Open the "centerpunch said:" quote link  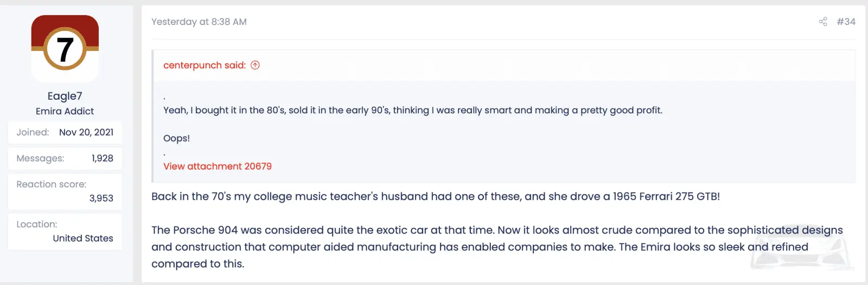pyautogui.click(x=204, y=65)
